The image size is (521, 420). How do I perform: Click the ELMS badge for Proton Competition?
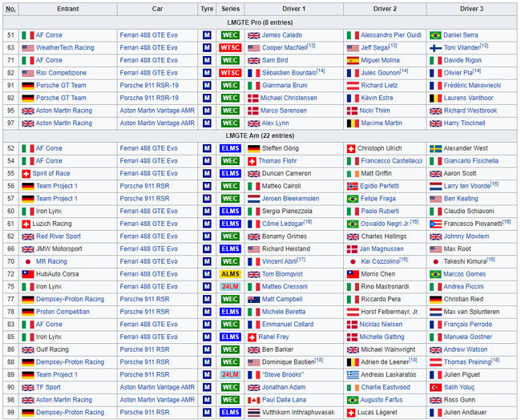(x=230, y=312)
